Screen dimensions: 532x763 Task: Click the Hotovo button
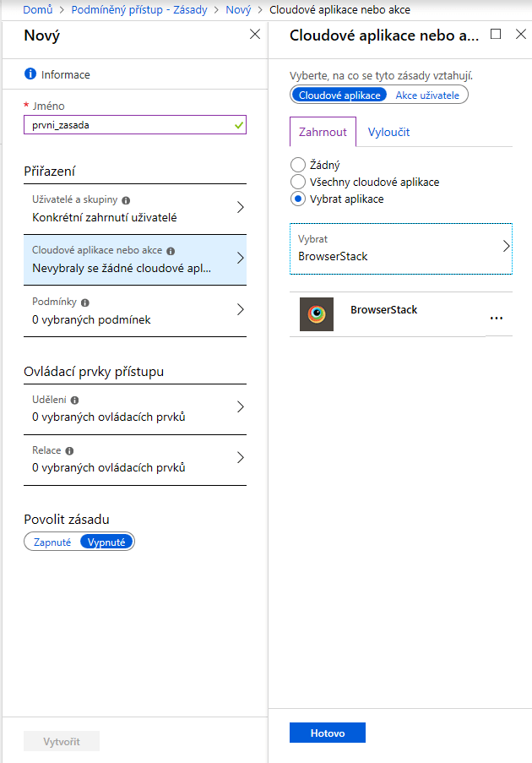pyautogui.click(x=327, y=733)
